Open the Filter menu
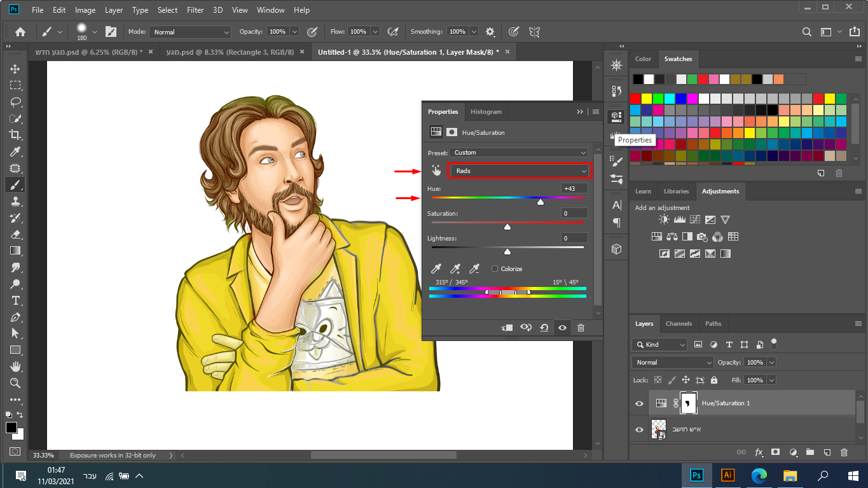Image resolution: width=868 pixels, height=488 pixels. [195, 10]
